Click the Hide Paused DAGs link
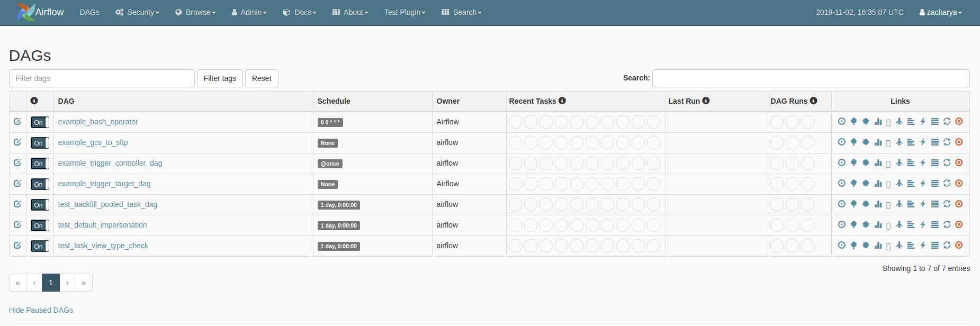This screenshot has height=326, width=980. 41,310
